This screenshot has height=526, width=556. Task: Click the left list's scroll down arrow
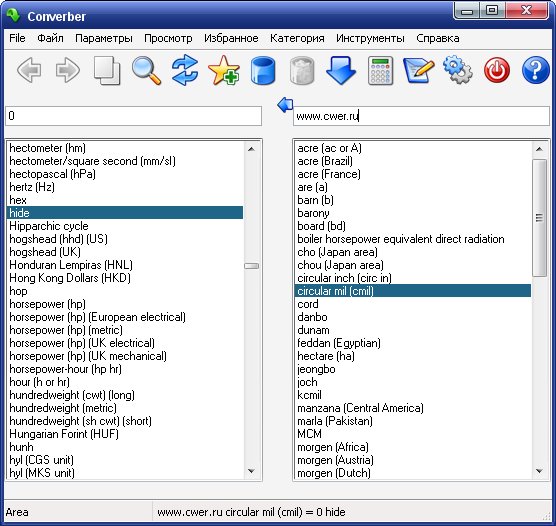(x=251, y=471)
